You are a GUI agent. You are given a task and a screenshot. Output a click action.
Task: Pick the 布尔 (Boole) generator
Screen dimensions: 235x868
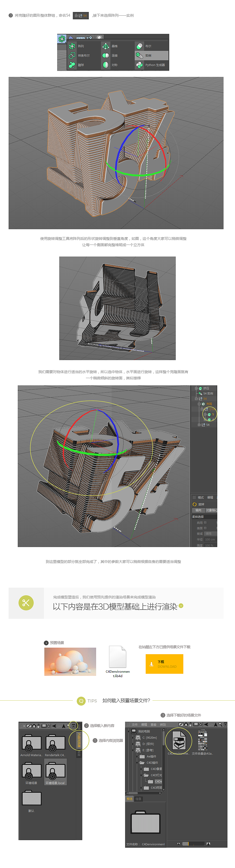tap(148, 46)
